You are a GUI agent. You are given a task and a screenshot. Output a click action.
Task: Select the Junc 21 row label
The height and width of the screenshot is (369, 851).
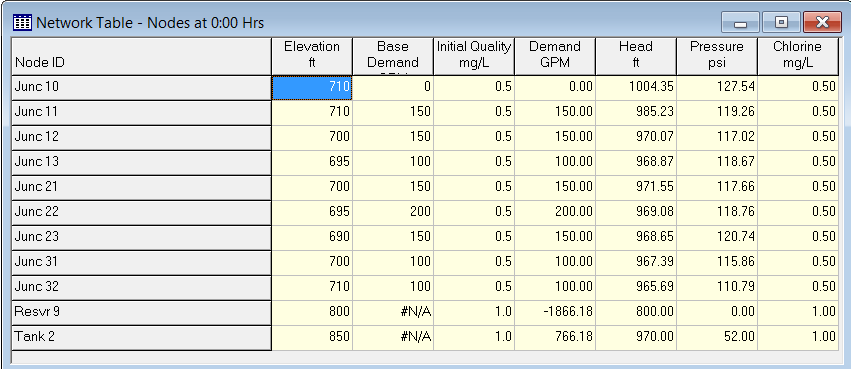click(x=141, y=188)
